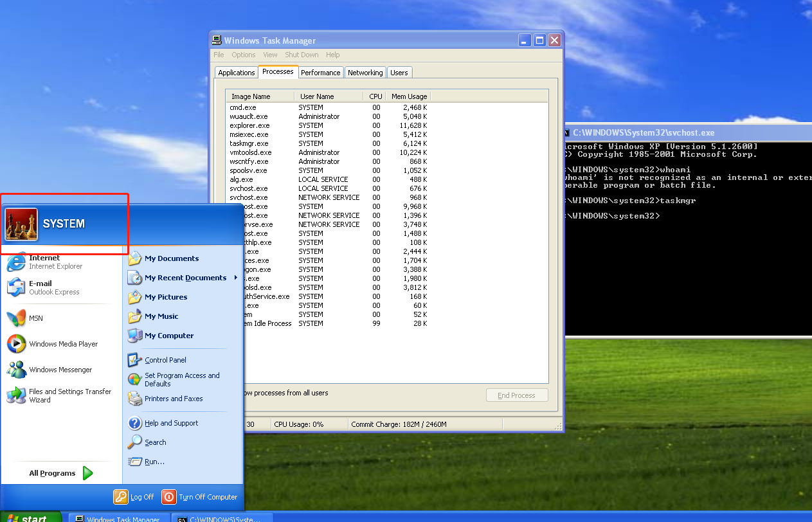Select the Processes tab
Image resolution: width=812 pixels, height=522 pixels.
click(278, 71)
